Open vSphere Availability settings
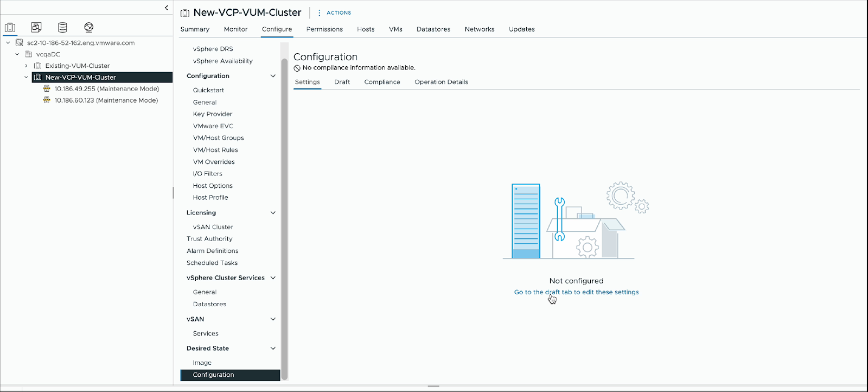 [x=222, y=61]
